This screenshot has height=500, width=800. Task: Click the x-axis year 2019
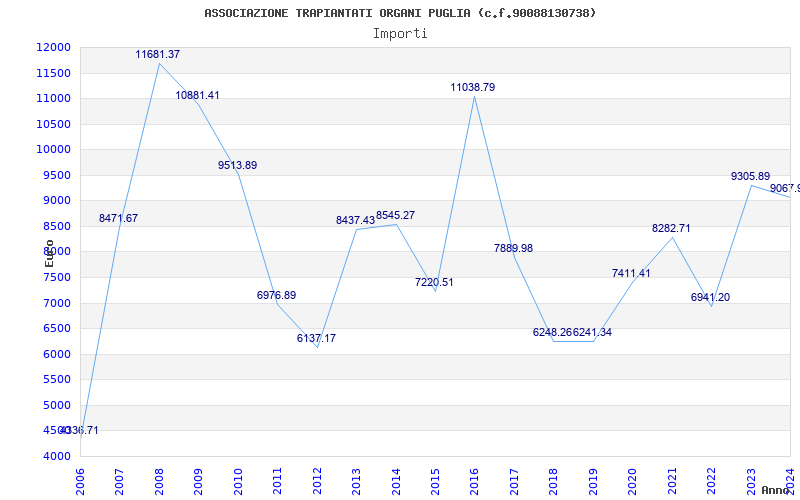tap(593, 482)
